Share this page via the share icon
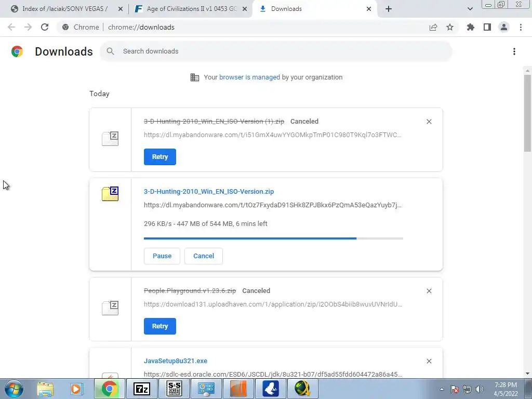Viewport: 532px width, 399px height. click(x=433, y=27)
